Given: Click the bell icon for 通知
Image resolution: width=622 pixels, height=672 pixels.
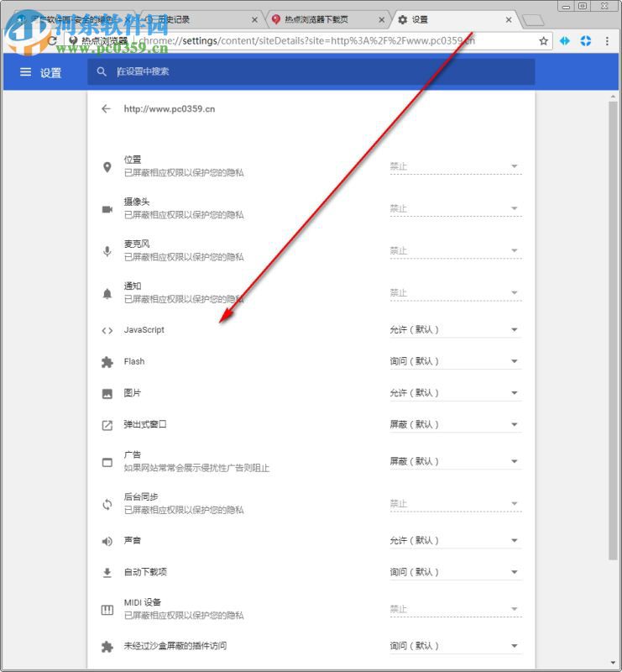Looking at the screenshot, I should (107, 293).
